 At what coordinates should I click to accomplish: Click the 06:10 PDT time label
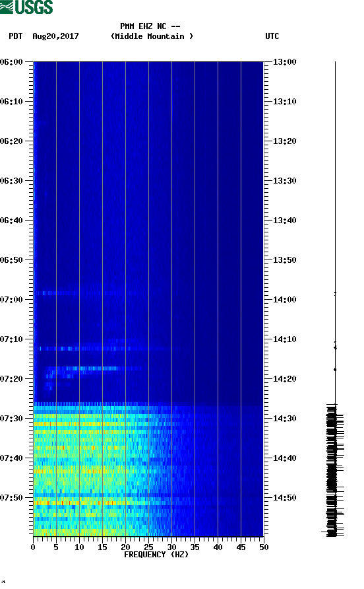tap(12, 102)
